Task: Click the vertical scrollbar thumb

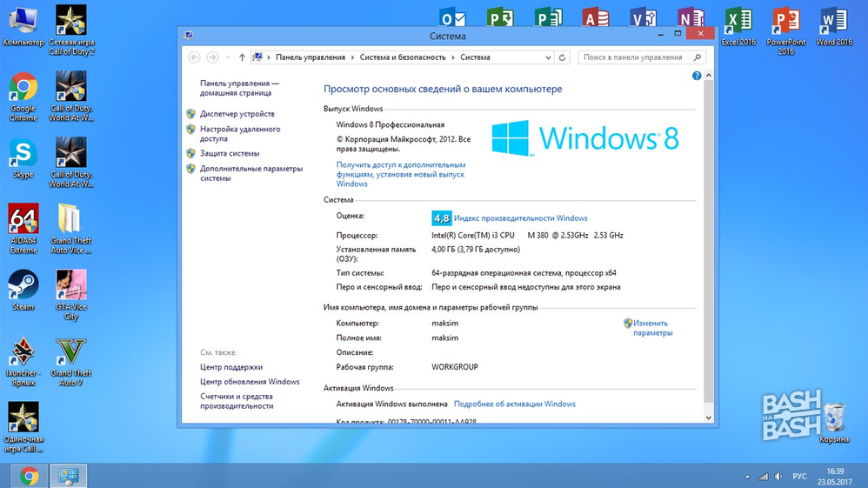Action: click(x=709, y=242)
